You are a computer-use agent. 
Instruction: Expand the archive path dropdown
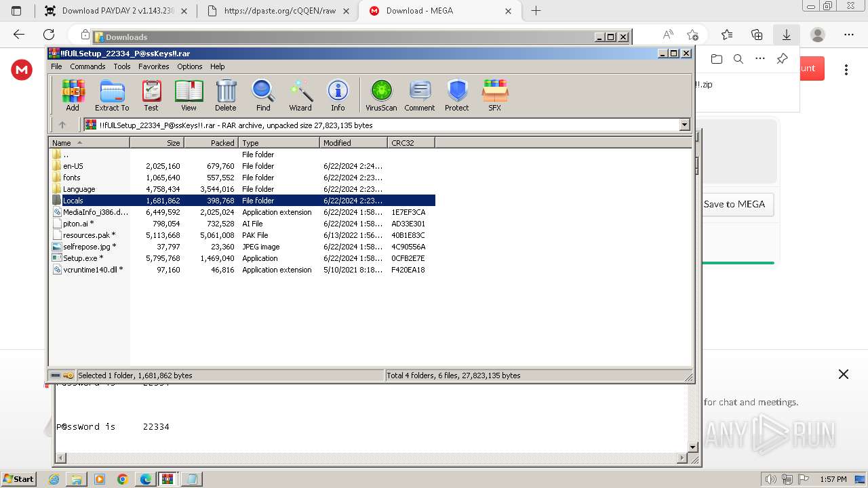[x=684, y=125]
